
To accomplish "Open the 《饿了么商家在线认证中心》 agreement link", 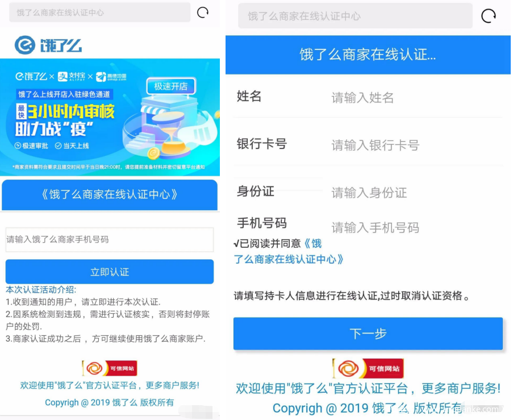I will point(289,251).
